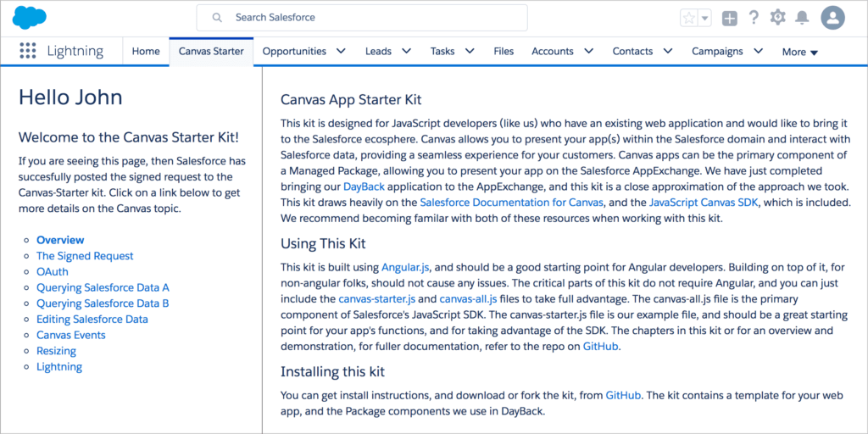Click the Using This Kit heading

pos(323,243)
